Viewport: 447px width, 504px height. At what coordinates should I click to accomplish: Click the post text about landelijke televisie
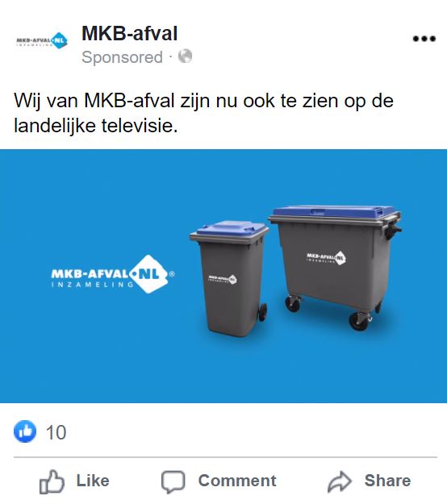tap(203, 113)
